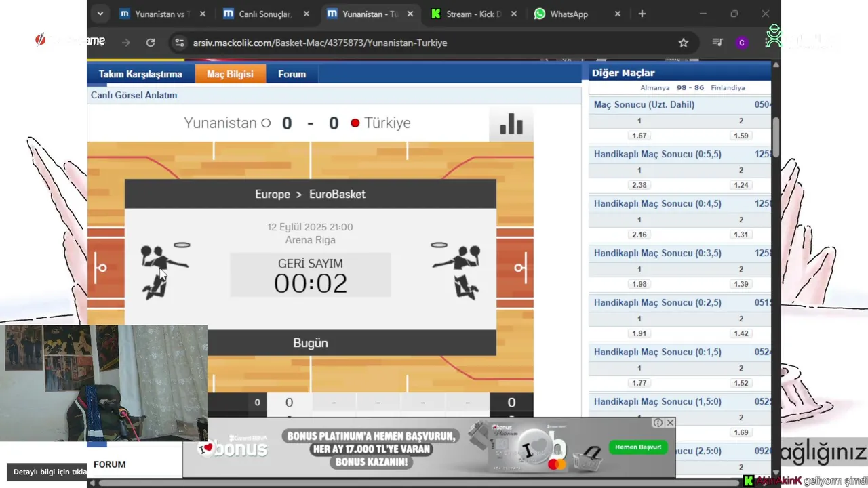The height and width of the screenshot is (488, 868).
Task: Click 'Handikaplı Maç Sonucu (1,5:0)' header
Action: click(658, 401)
